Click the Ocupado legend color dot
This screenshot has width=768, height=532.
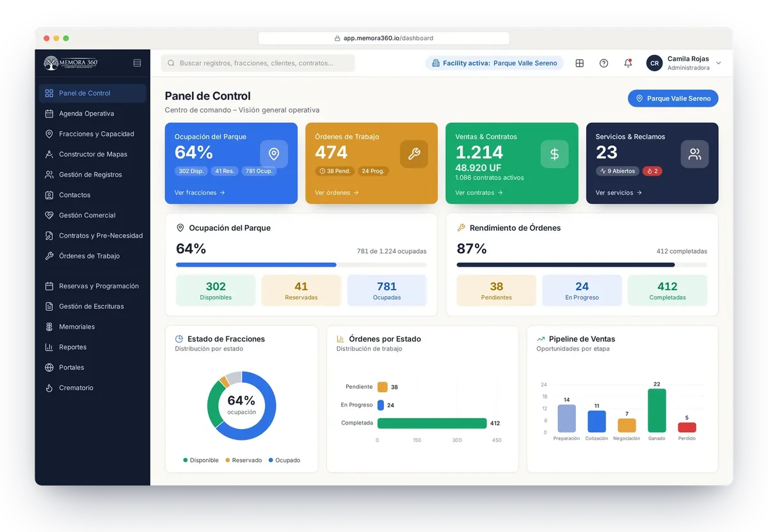coord(271,460)
